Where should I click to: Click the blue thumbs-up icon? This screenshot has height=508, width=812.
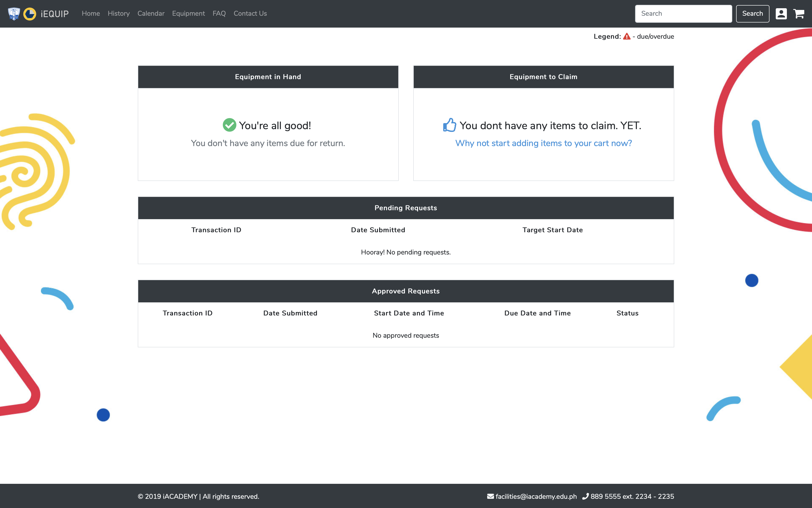449,125
